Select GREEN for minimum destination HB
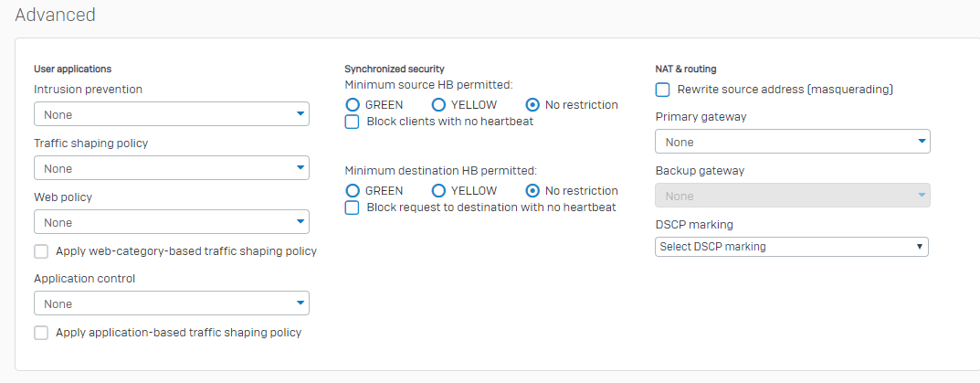The image size is (980, 383). 353,190
